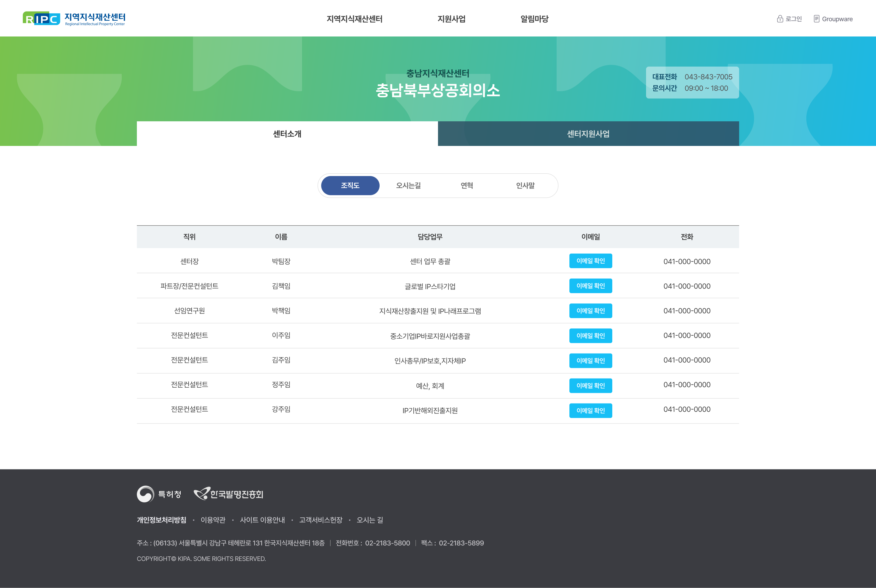Select the 인사말 sub-tab

[x=525, y=186]
